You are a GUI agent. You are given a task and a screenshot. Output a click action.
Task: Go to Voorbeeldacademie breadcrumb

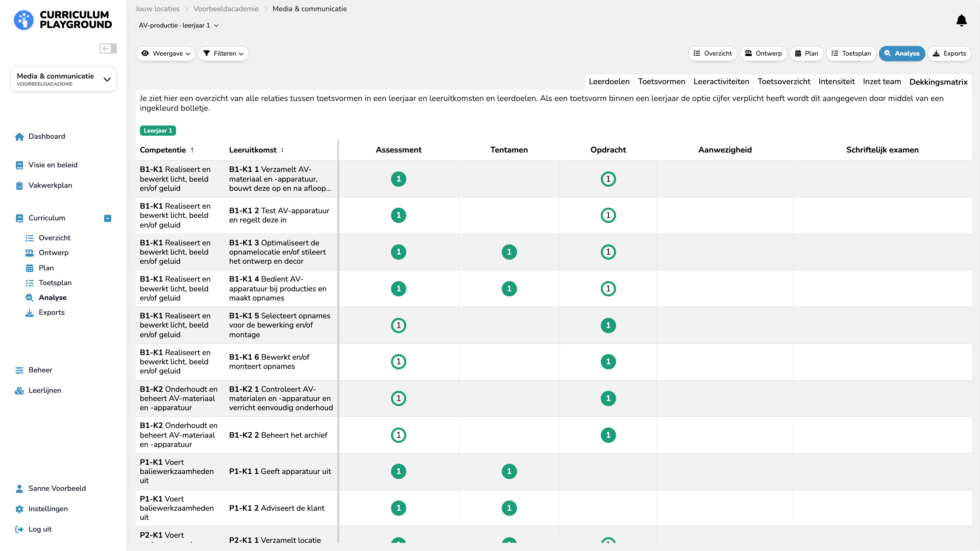pos(226,9)
